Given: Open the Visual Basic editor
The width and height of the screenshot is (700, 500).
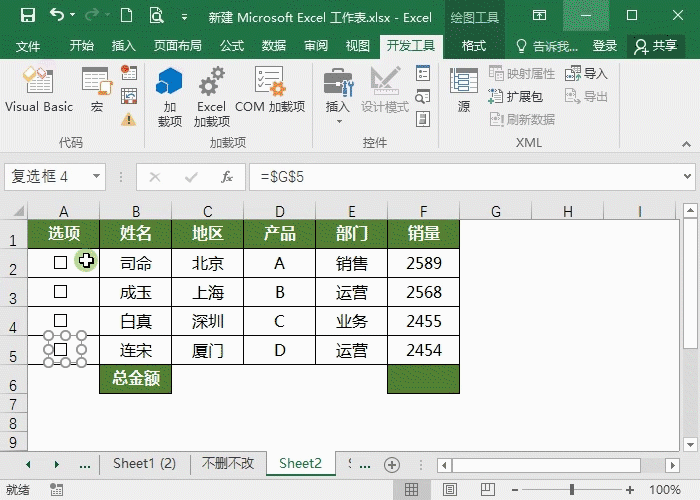Looking at the screenshot, I should pos(39,89).
